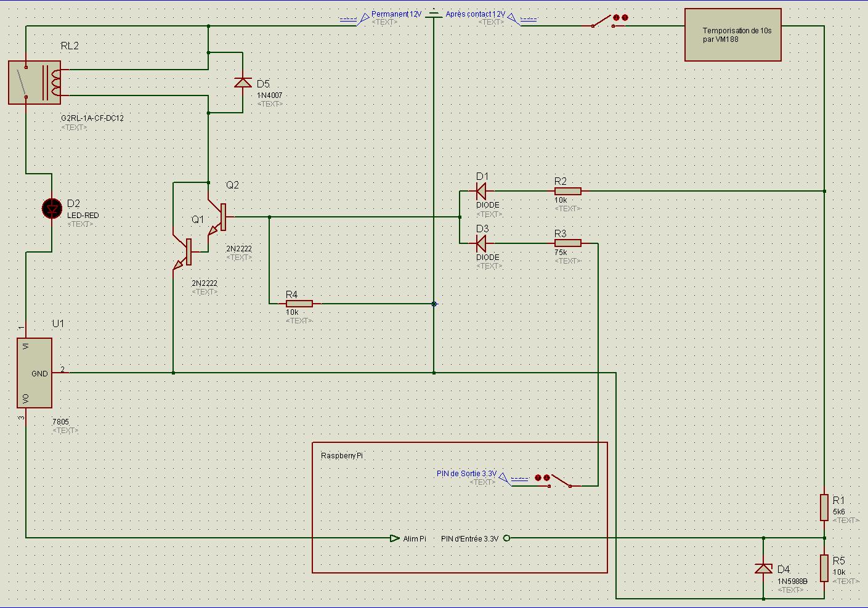
Task: Select the RL2 relay symbol
Action: pos(34,83)
